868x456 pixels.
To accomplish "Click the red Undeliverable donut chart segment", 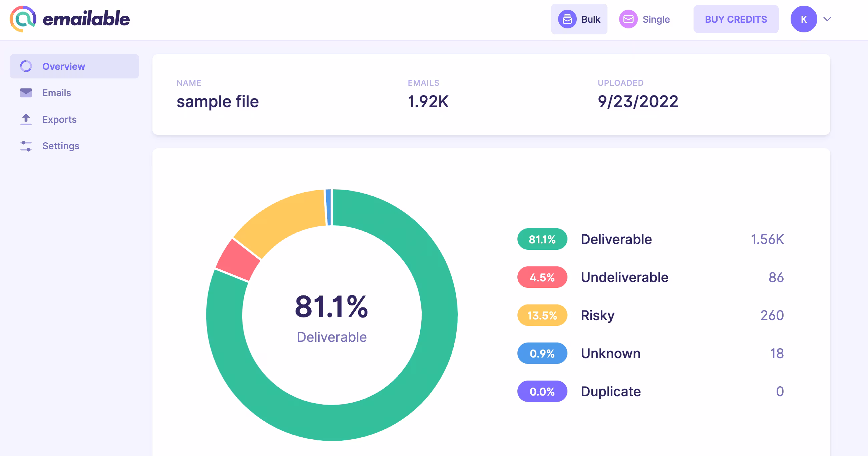I will coord(238,260).
